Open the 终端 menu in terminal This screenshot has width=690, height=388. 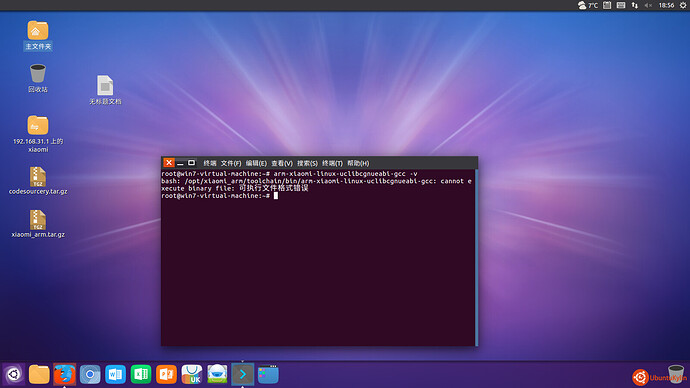[x=210, y=163]
